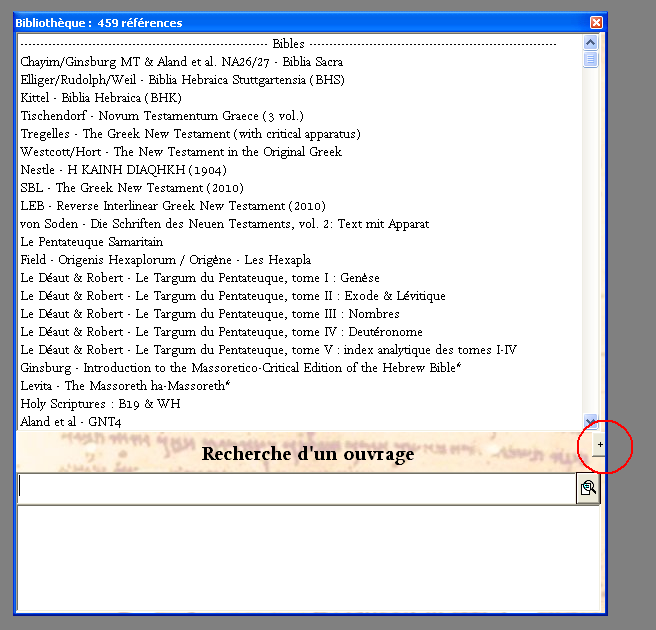This screenshot has height=630, width=656.
Task: Select Tregelles Greek New Testament entry
Action: [190, 134]
